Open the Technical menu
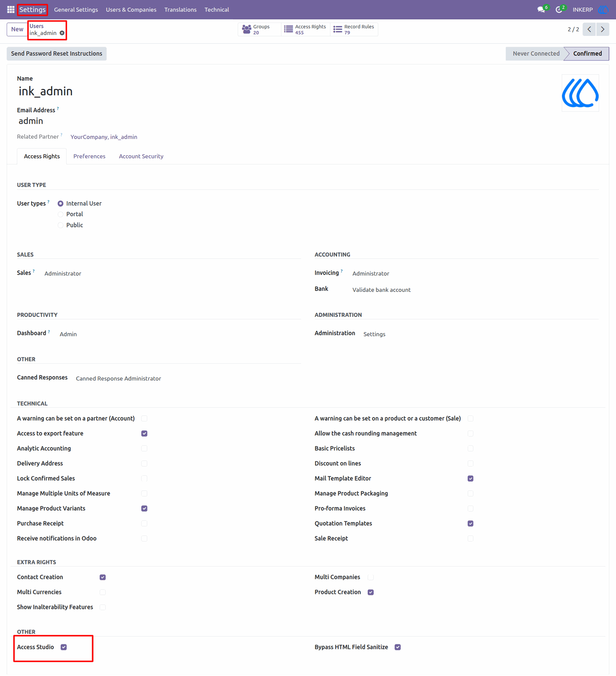The image size is (616, 676). pos(217,10)
